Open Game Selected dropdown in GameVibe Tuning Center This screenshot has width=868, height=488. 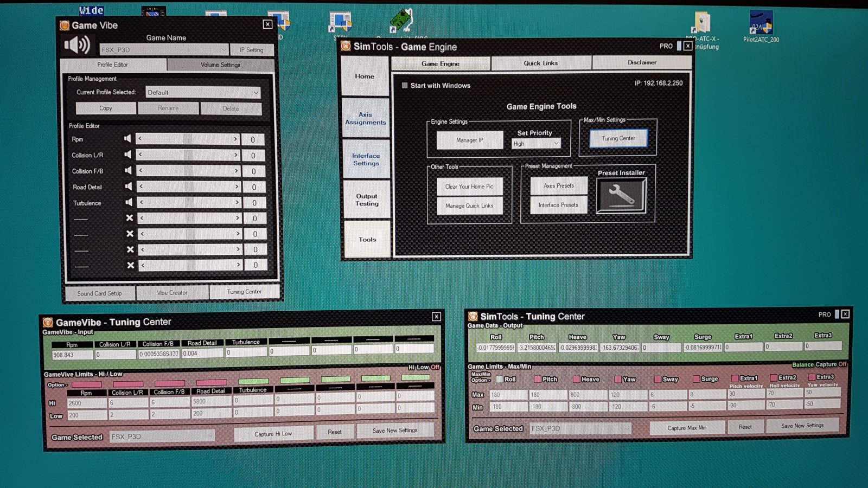[162, 436]
